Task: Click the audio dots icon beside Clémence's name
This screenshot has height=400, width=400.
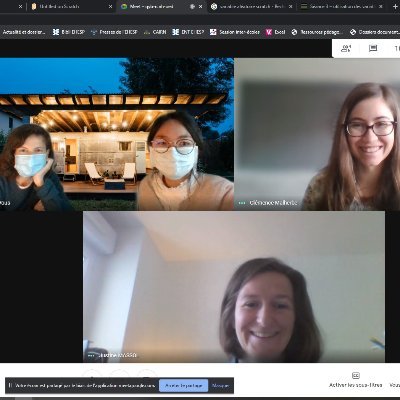Action: 242,203
